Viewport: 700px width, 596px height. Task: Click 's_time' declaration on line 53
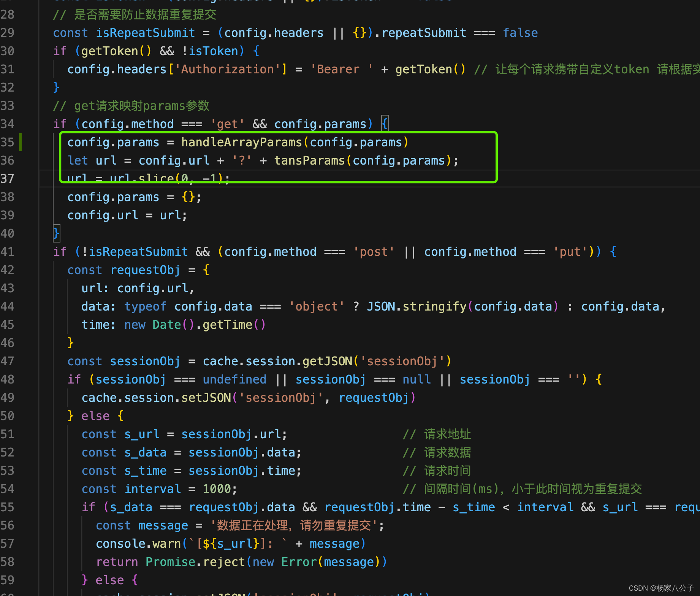146,471
